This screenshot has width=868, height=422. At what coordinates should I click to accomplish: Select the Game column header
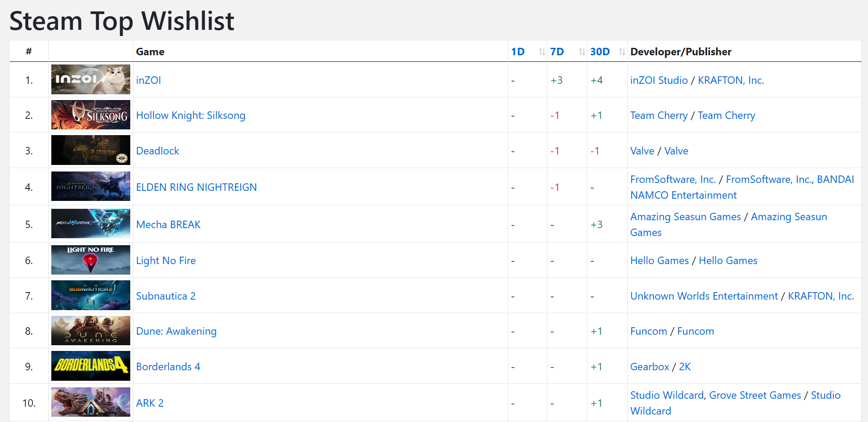point(150,52)
